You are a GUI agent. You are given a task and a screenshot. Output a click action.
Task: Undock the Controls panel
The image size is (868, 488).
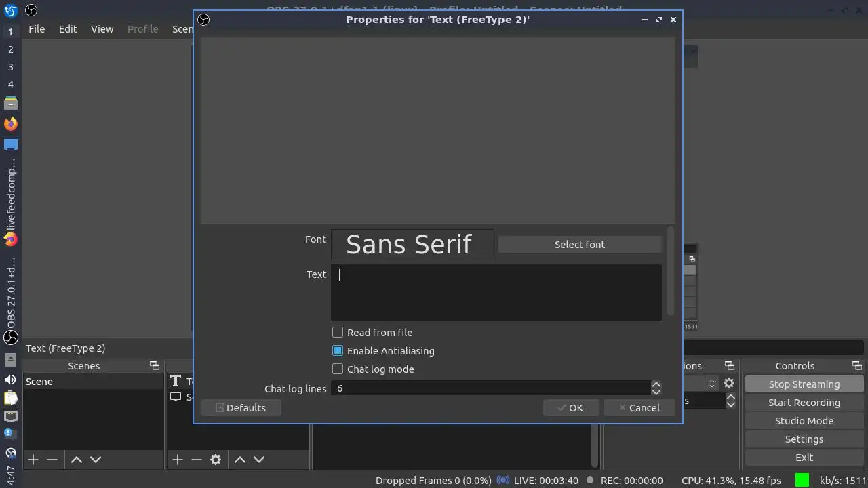coord(857,365)
